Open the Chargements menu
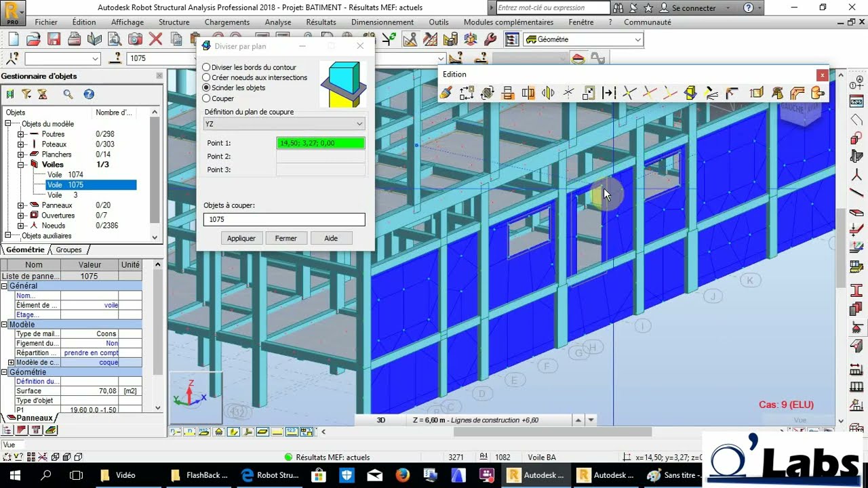Image resolution: width=868 pixels, height=488 pixels. 227,22
